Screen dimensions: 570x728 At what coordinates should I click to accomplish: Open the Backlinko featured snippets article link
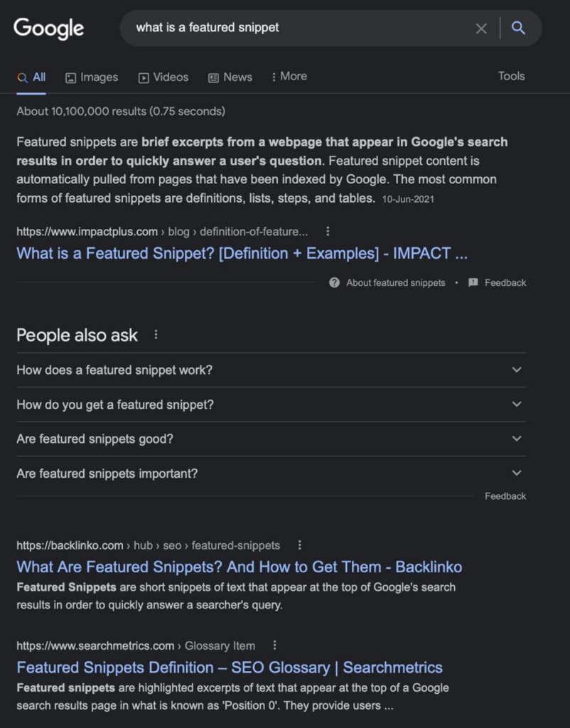pyautogui.click(x=240, y=567)
